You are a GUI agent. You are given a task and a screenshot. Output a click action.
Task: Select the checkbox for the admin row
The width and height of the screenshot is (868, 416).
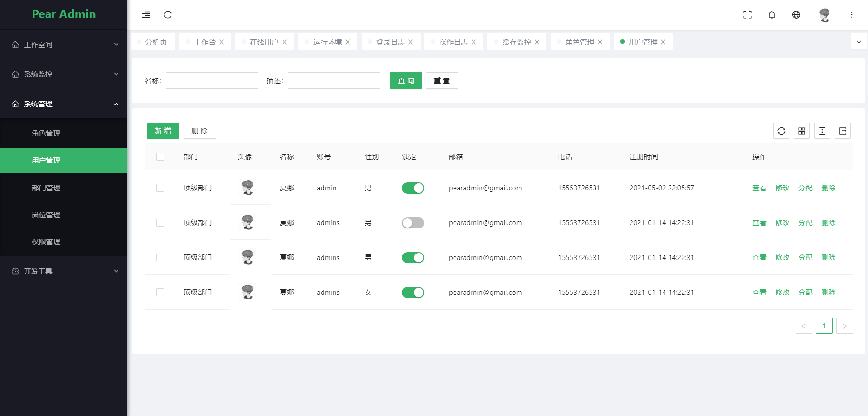[x=160, y=188]
